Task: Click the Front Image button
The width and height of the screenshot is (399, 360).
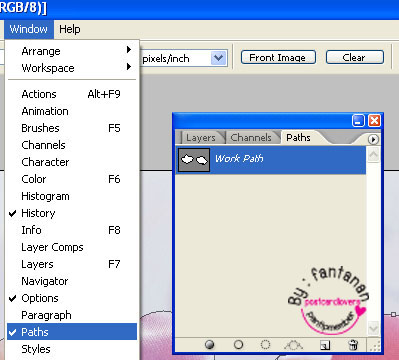Action: [x=278, y=57]
